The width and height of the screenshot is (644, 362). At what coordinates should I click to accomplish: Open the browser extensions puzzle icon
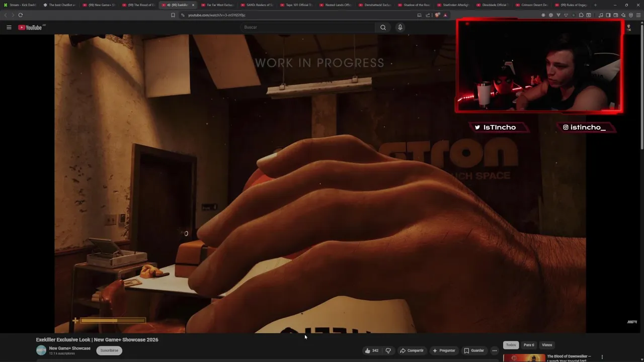click(x=581, y=15)
